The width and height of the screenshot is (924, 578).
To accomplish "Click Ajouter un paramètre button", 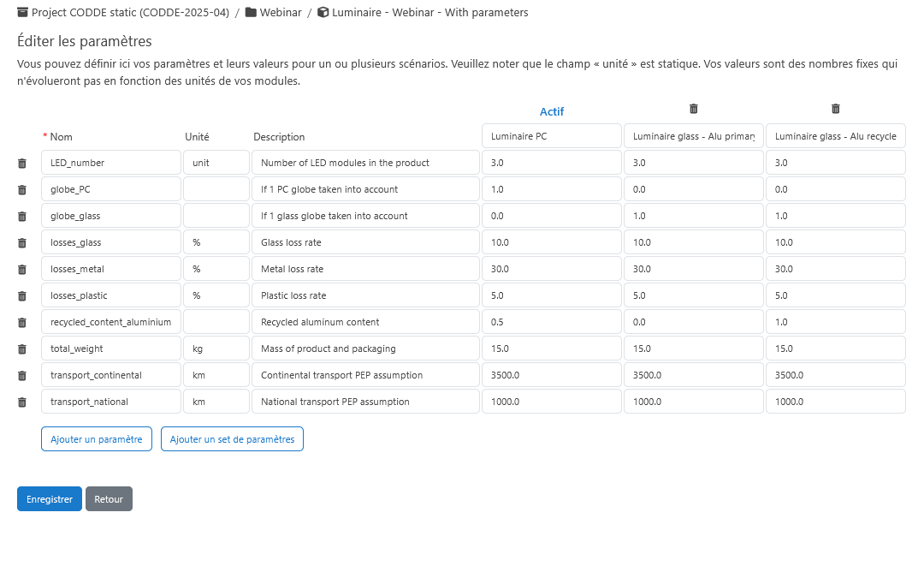I will (x=97, y=438).
